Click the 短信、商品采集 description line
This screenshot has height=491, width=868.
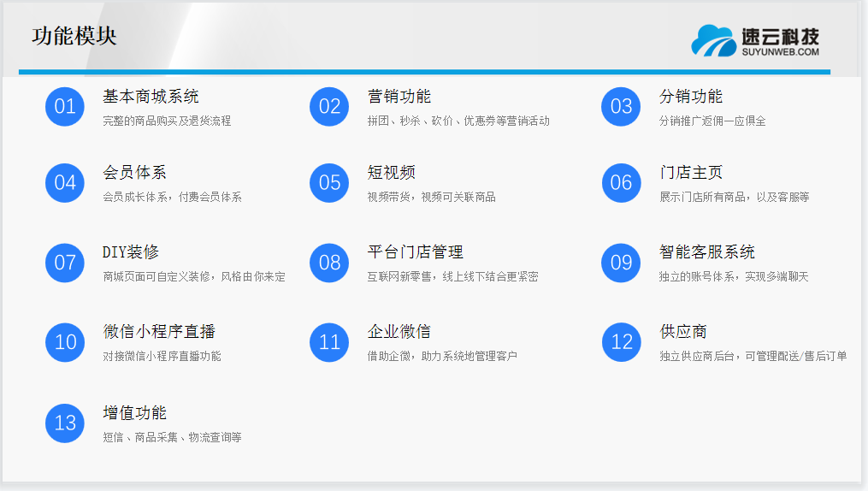[172, 437]
